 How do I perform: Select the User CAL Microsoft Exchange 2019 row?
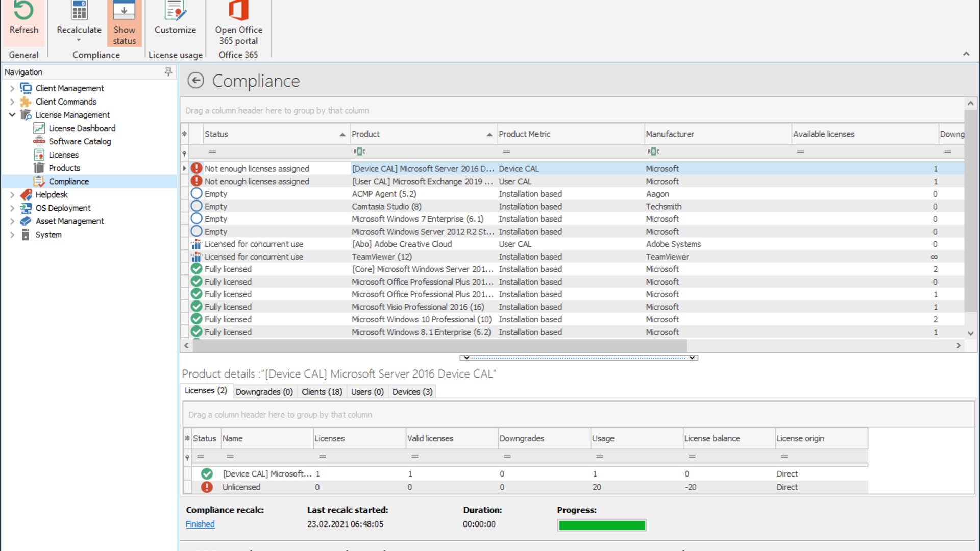pos(572,181)
